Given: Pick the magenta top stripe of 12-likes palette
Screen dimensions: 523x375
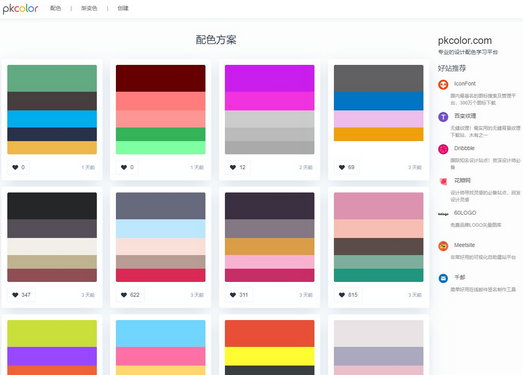Looking at the screenshot, I should click(x=270, y=78).
